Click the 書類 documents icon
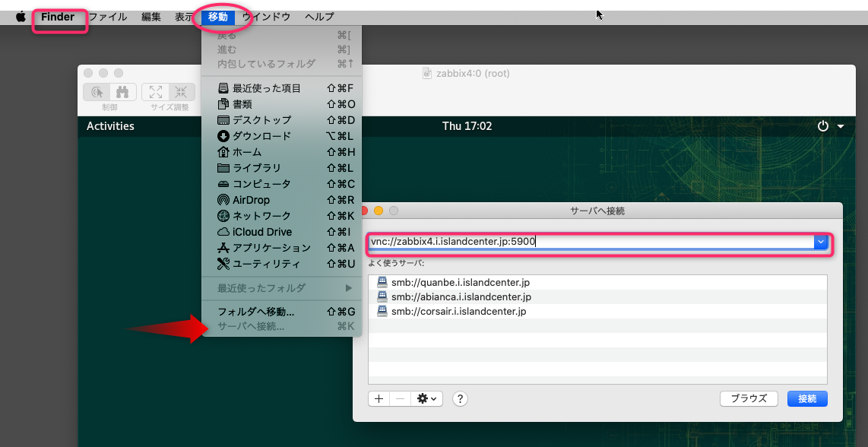 tap(223, 104)
